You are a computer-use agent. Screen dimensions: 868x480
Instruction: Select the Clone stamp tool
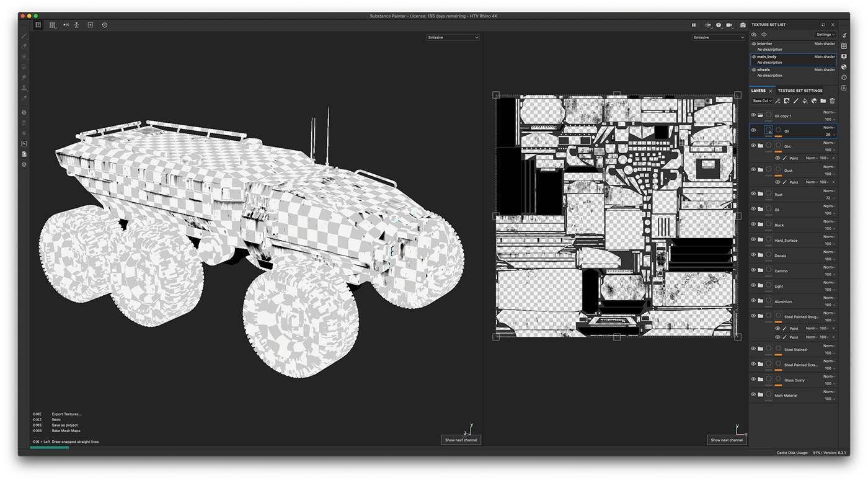click(x=24, y=87)
